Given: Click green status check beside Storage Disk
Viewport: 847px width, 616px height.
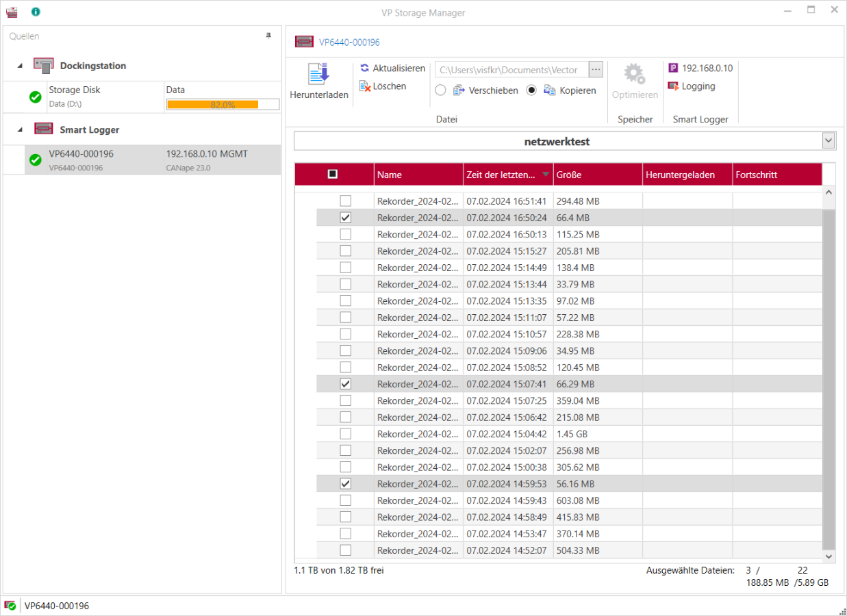Looking at the screenshot, I should (x=36, y=97).
